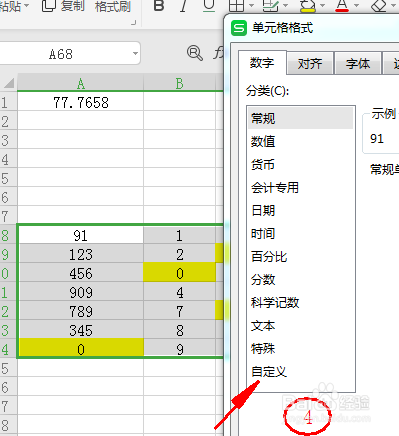
Task: Switch to the 数字 tab
Action: [262, 63]
